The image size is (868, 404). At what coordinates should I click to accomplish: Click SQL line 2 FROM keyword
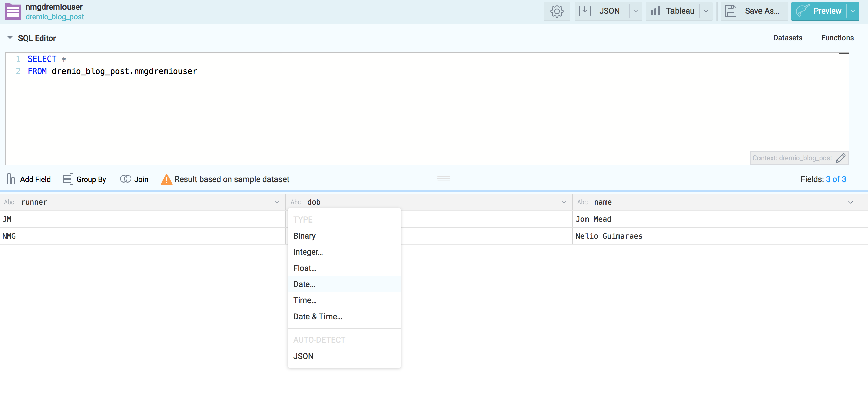37,71
